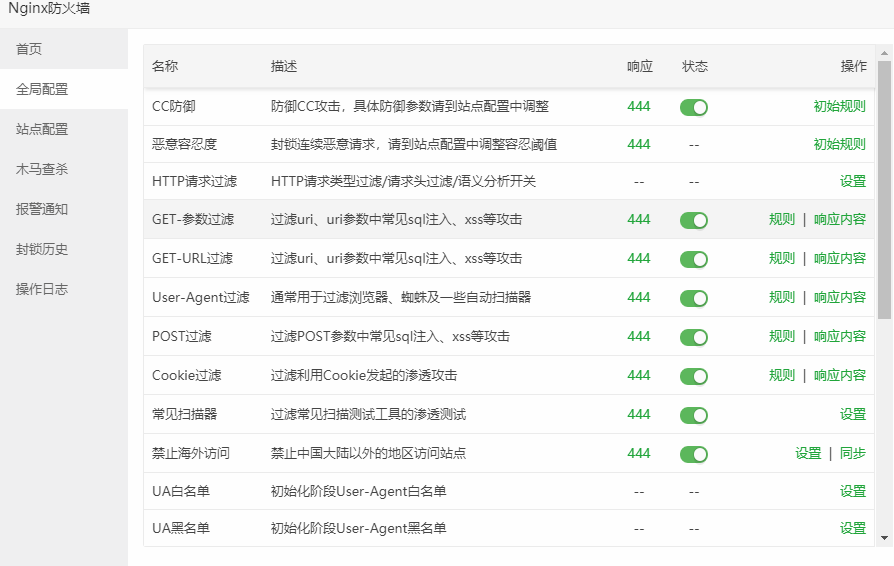Click 444 response in POST过滤 row
The image size is (894, 566).
tap(639, 336)
